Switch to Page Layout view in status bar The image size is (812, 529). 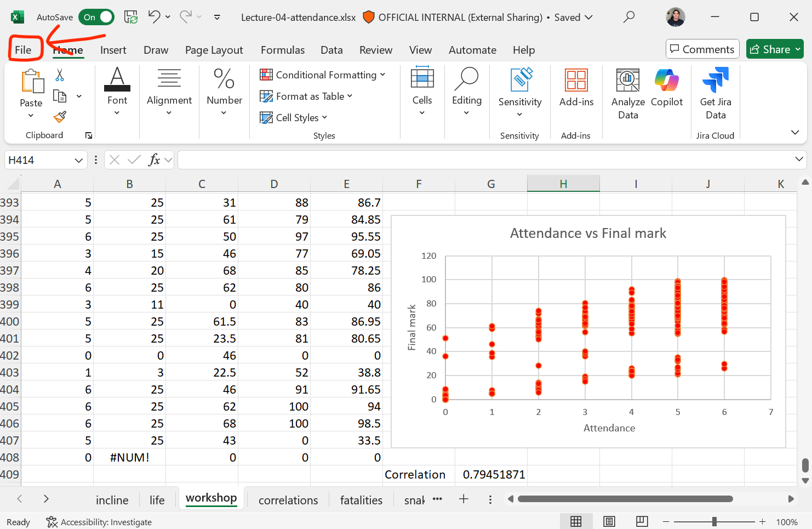(609, 521)
